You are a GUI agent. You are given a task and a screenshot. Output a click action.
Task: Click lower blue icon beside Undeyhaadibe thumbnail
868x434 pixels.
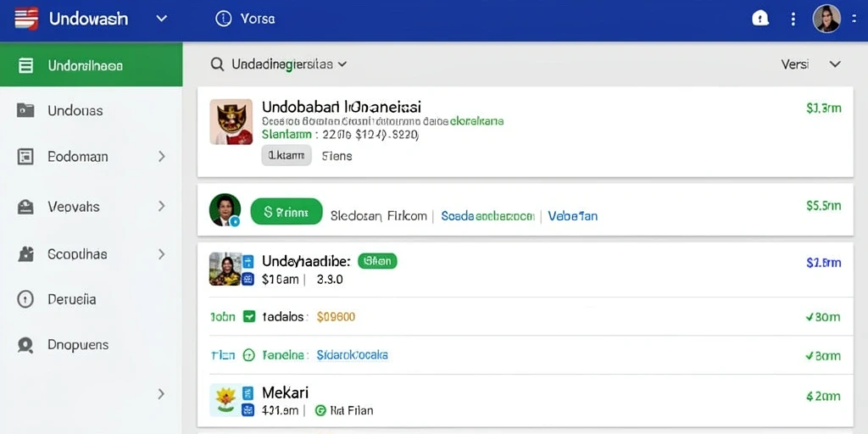tap(248, 278)
